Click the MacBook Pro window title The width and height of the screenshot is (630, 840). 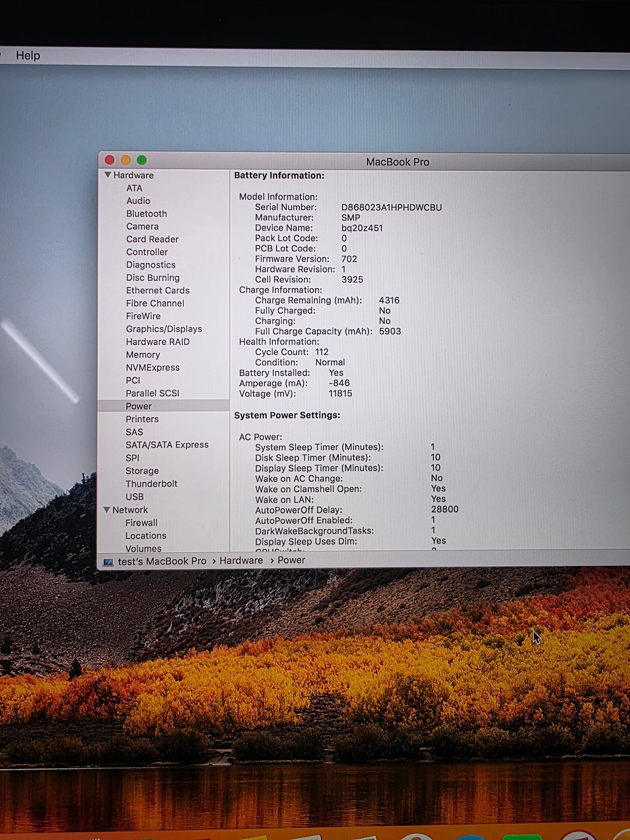pos(398,162)
